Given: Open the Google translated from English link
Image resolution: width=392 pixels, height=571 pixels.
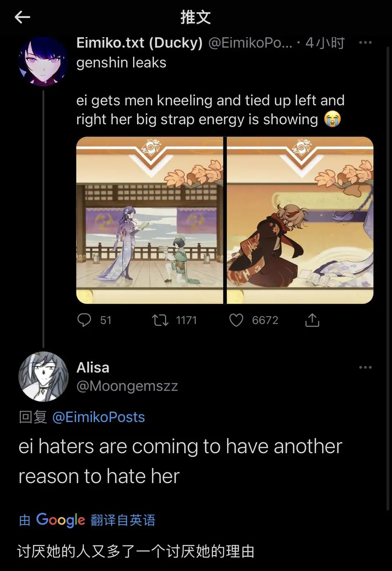Looking at the screenshot, I should [87, 520].
